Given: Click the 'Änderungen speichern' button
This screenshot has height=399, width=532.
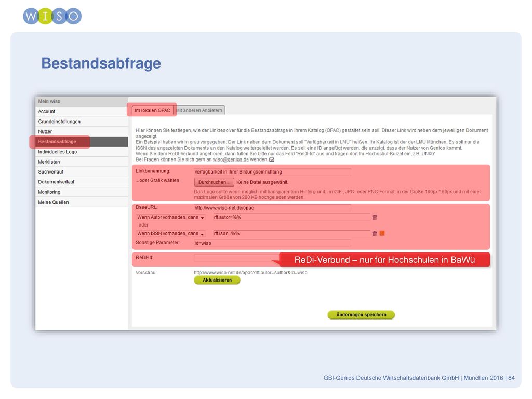Looking at the screenshot, I should point(361,315).
